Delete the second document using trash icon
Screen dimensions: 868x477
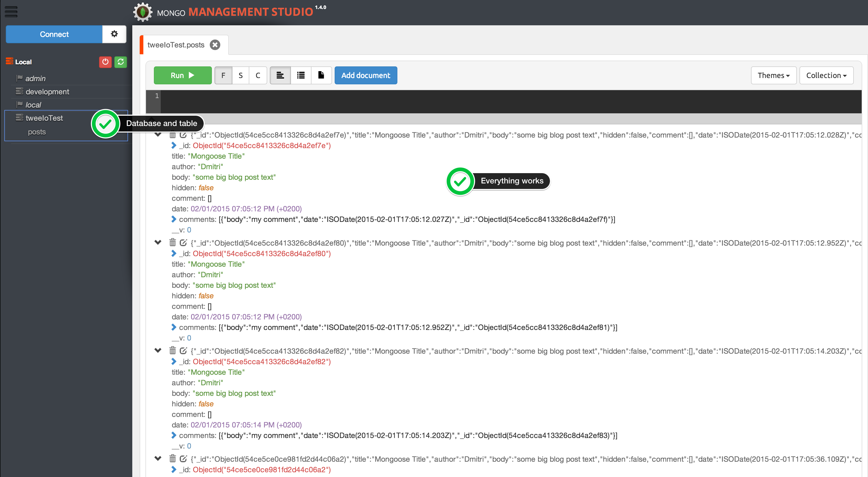click(x=173, y=243)
